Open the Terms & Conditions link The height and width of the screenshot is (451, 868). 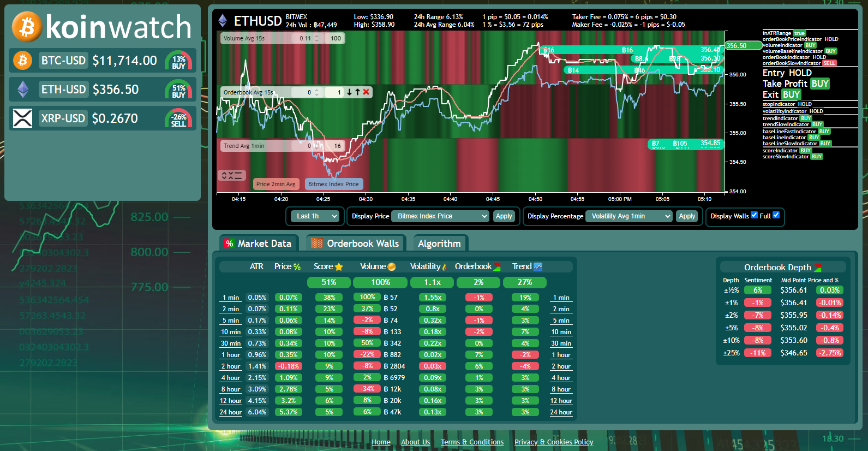click(x=472, y=442)
